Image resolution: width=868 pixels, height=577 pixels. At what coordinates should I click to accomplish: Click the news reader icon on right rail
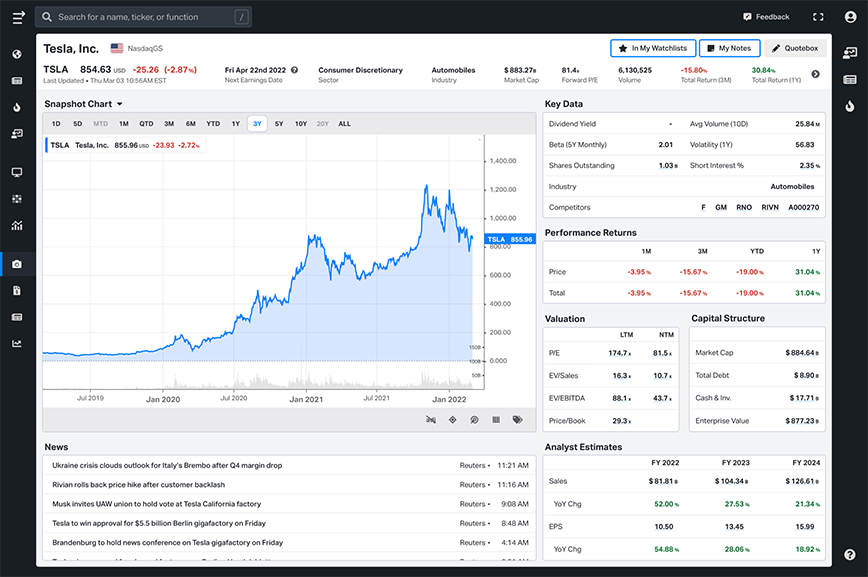[851, 79]
